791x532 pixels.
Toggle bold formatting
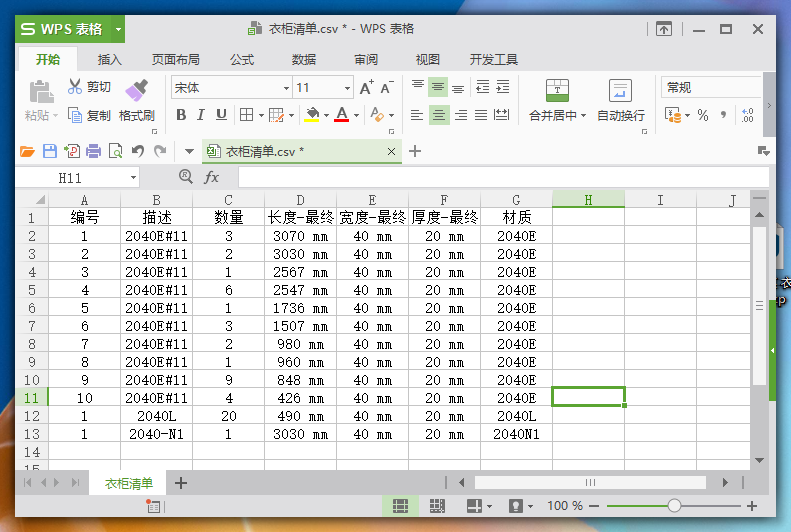[181, 115]
